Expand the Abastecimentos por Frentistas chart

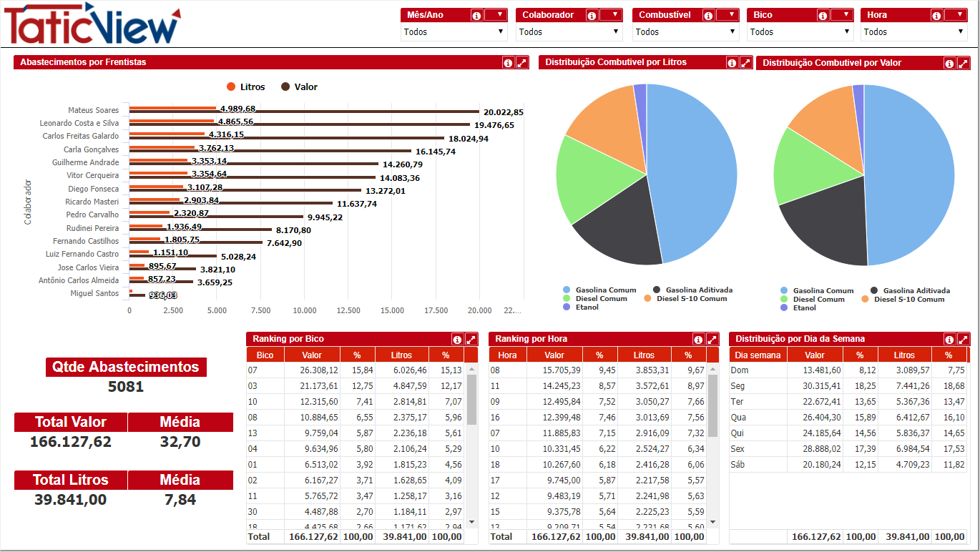point(522,63)
